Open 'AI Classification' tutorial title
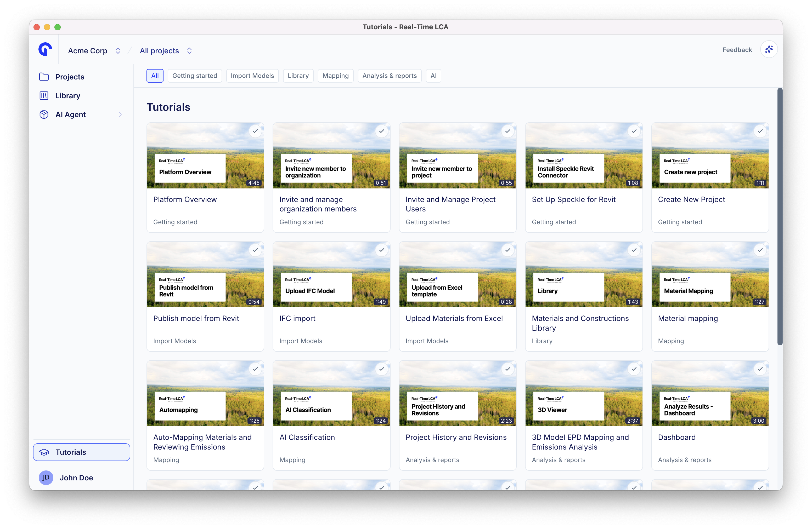Viewport: 812px width, 529px height. point(307,437)
